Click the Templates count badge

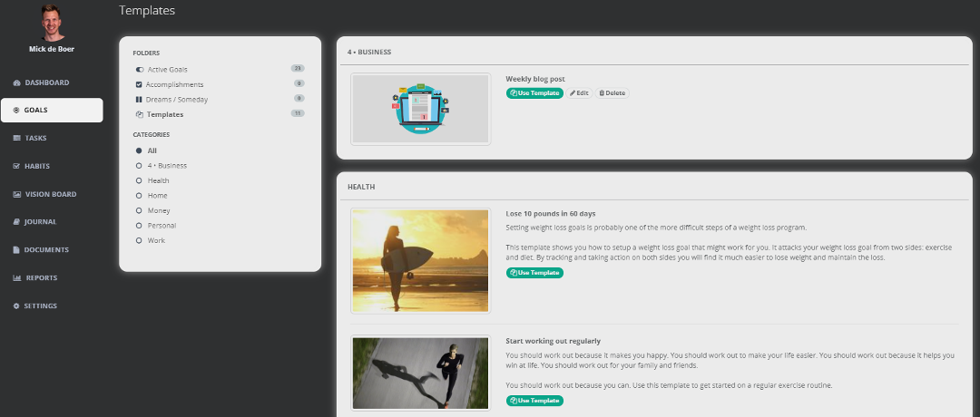click(298, 113)
